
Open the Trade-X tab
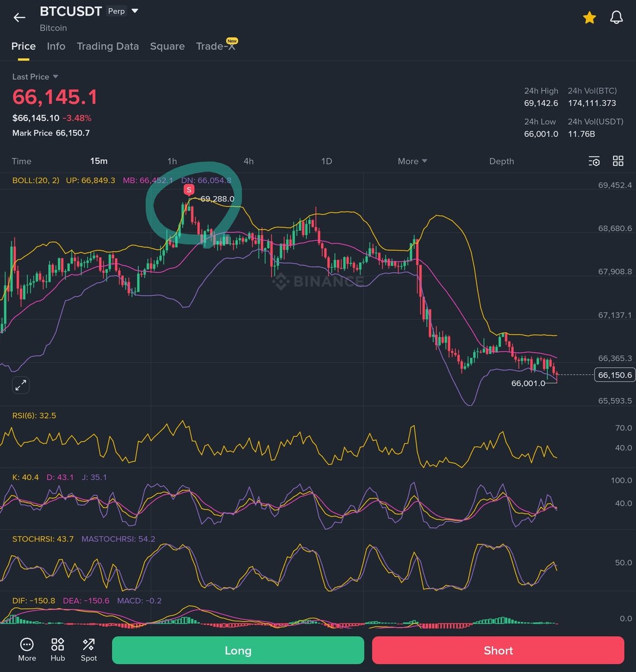pyautogui.click(x=216, y=46)
